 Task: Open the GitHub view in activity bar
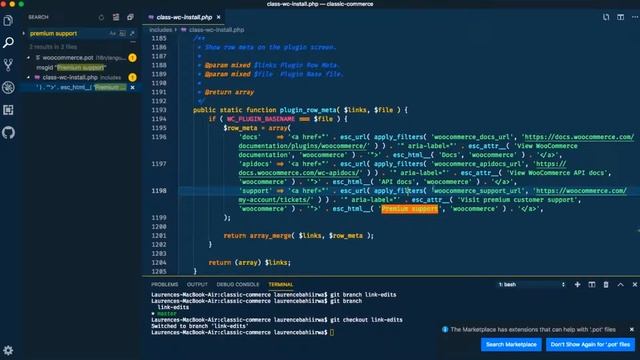(8, 133)
